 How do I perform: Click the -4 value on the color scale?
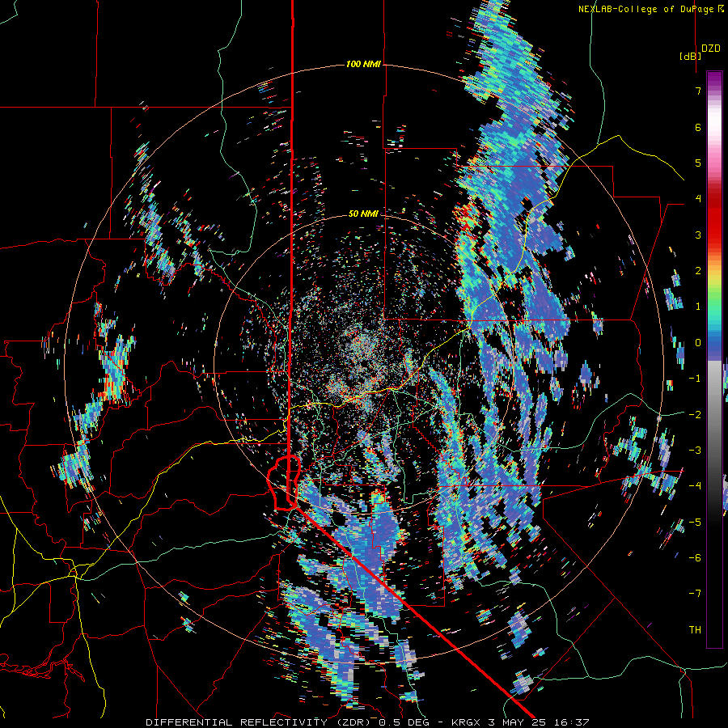[695, 485]
